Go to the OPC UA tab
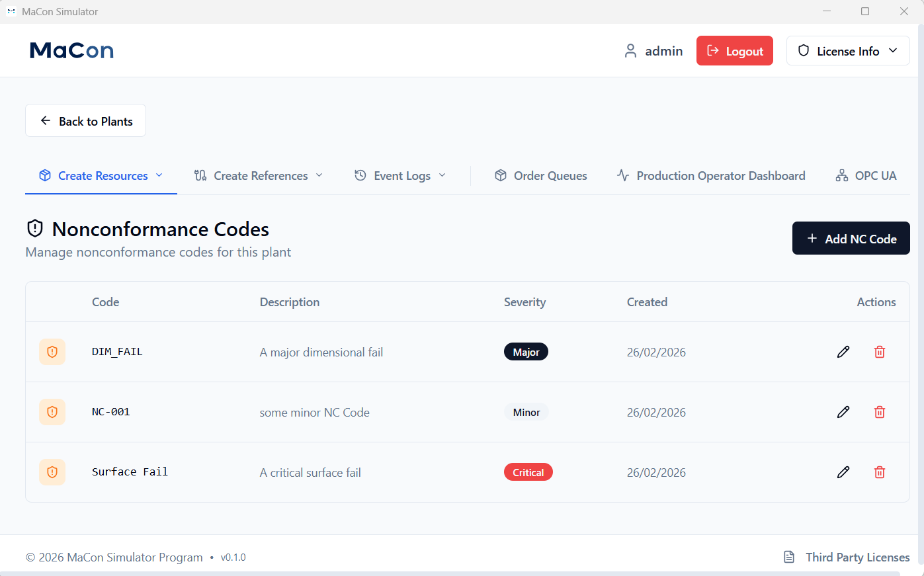The image size is (924, 576). (x=866, y=176)
